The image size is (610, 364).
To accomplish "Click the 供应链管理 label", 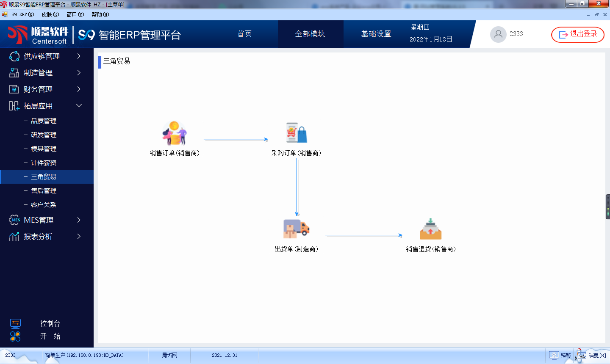I will click(x=42, y=56).
